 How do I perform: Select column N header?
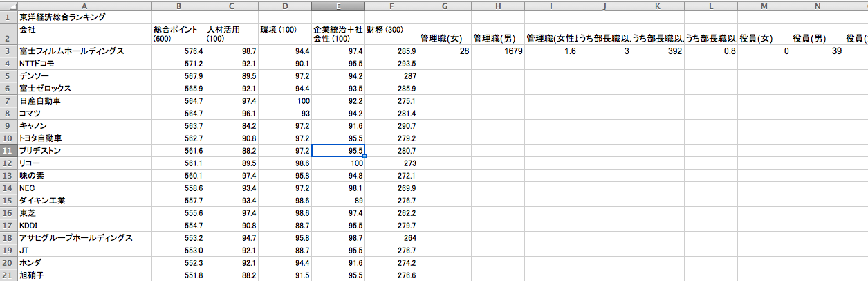(818, 5)
